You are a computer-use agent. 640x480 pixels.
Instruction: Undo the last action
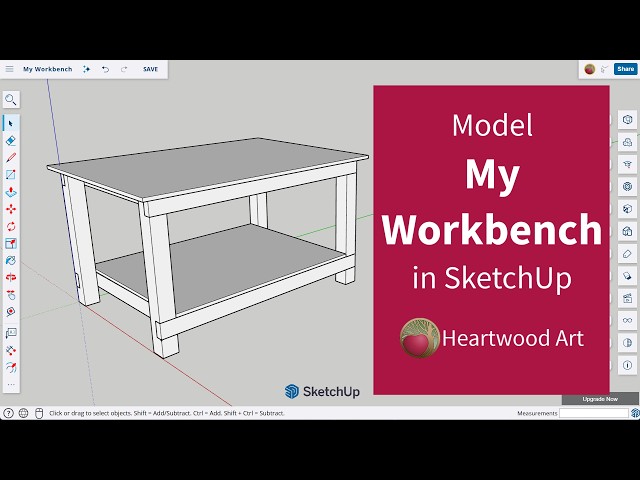[x=105, y=69]
